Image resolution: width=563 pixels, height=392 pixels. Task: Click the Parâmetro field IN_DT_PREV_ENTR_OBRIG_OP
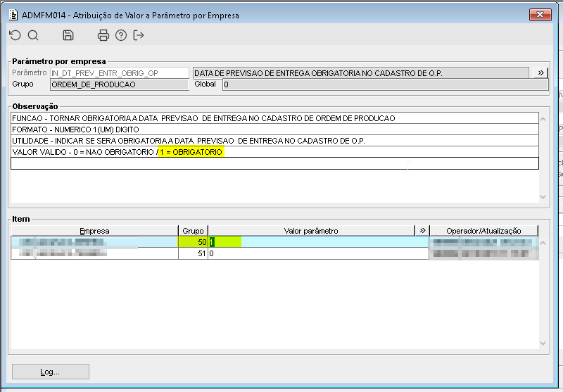119,73
